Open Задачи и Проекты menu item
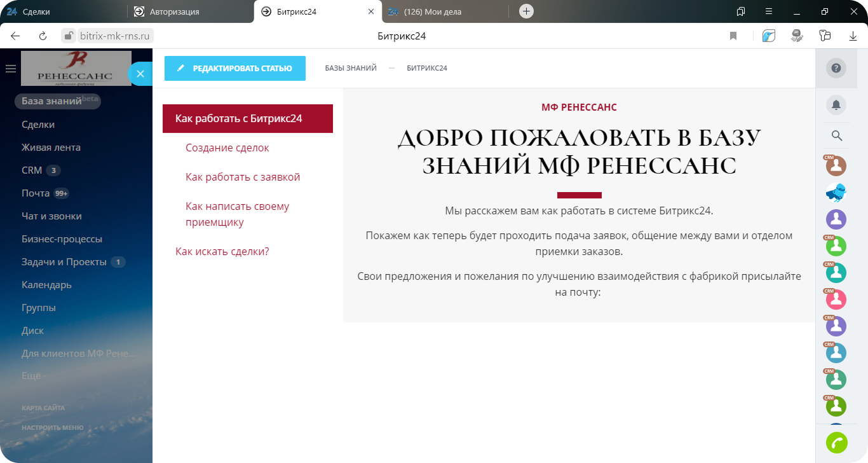 64,262
